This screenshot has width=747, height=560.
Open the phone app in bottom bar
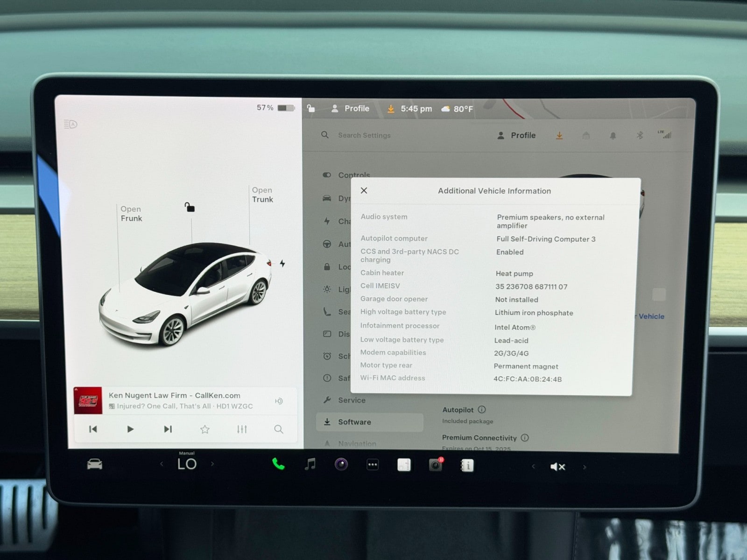(278, 464)
